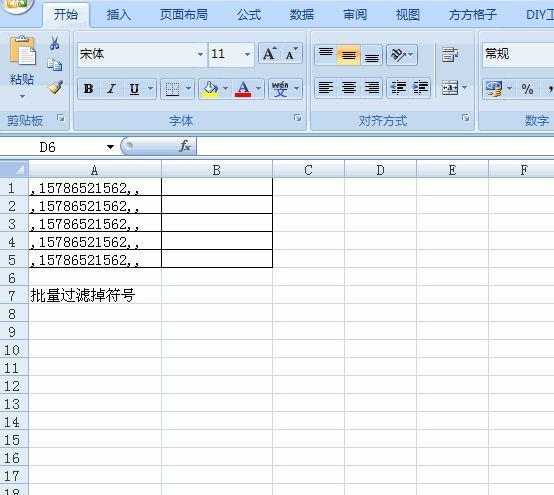The image size is (554, 495).
Task: Switch to the 插入 ribbon tab
Action: [x=119, y=15]
